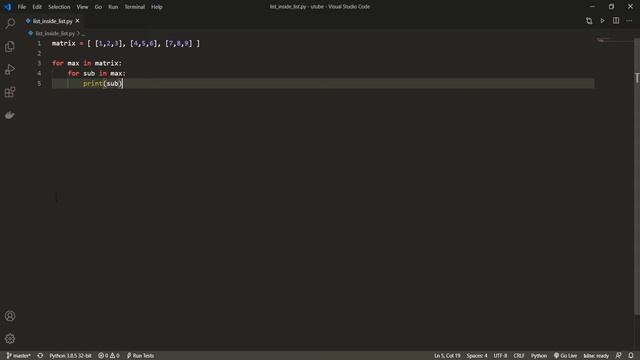Open the feedback icon in status bar
This screenshot has height=360, width=640.
[x=618, y=356]
